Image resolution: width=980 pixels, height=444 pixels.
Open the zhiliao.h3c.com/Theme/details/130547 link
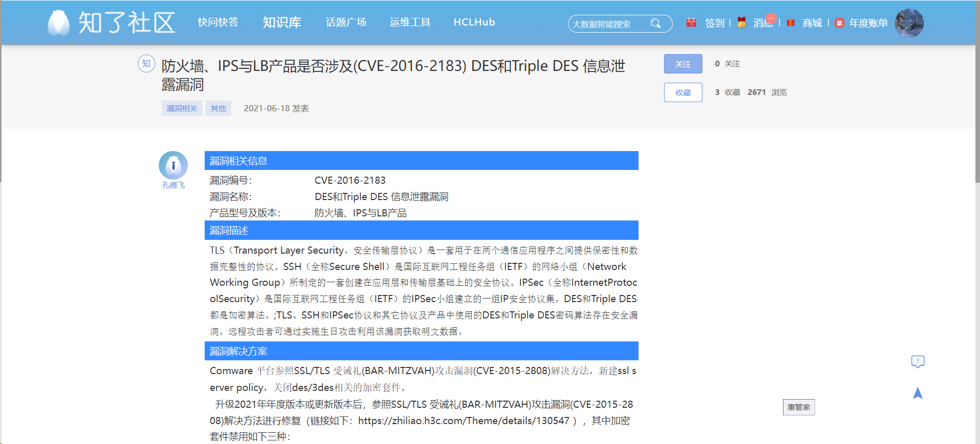(x=463, y=421)
